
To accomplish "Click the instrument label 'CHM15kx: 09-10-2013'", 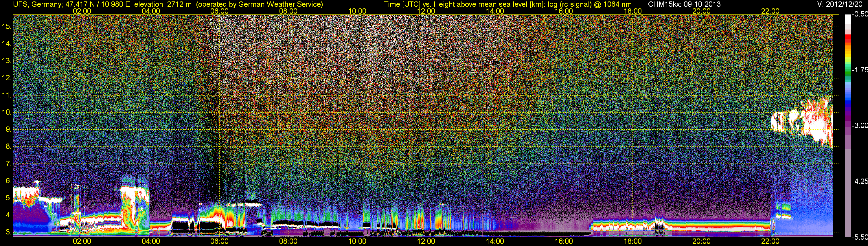I will coord(684,4).
